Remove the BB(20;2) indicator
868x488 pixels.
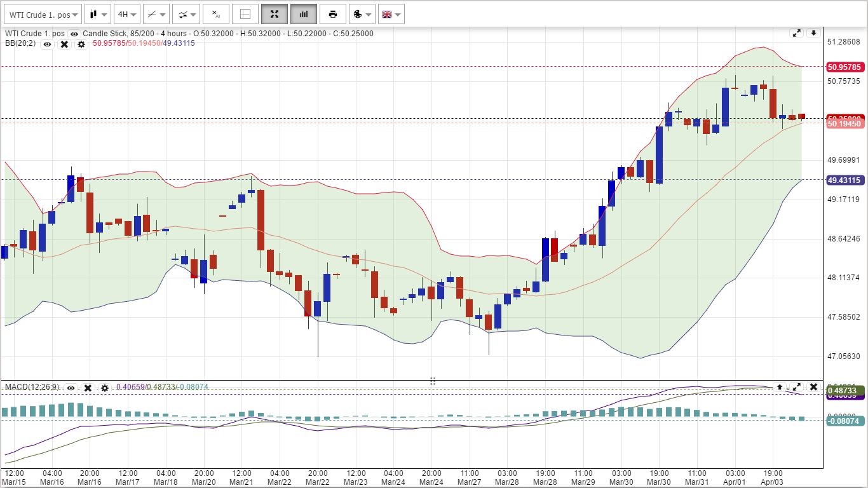[x=64, y=44]
